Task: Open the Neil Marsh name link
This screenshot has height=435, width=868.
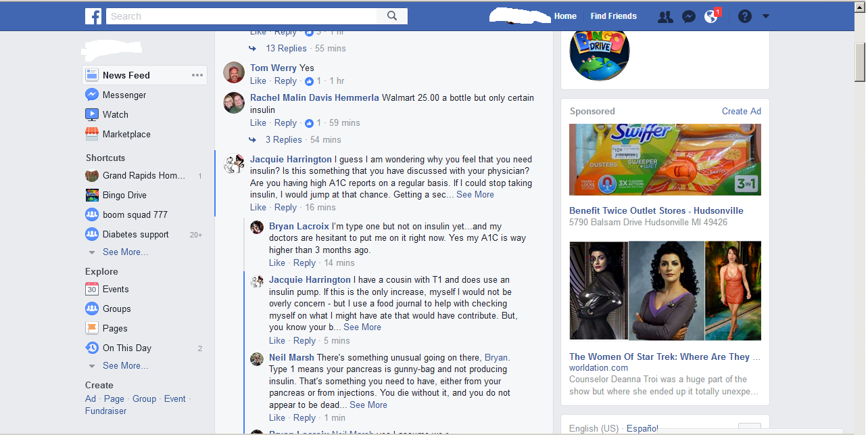Action: [291, 357]
